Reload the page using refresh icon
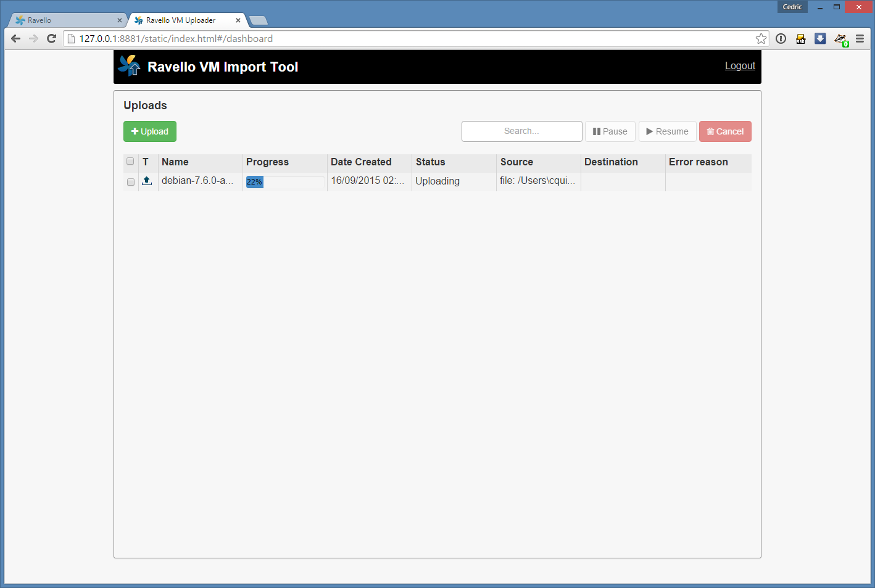This screenshot has height=588, width=875. pyautogui.click(x=52, y=39)
